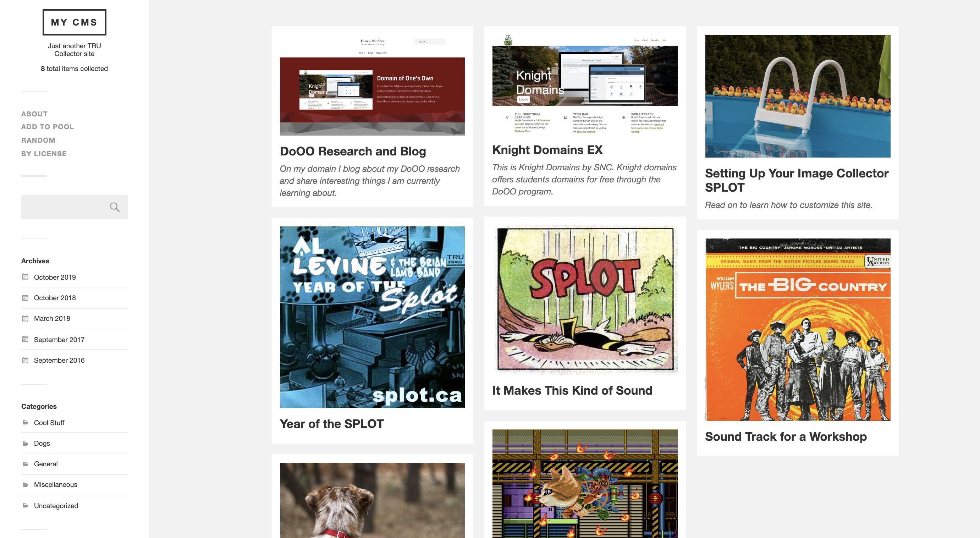Click folder icon beside Miscellaneous
This screenshot has height=538, width=980.
26,484
